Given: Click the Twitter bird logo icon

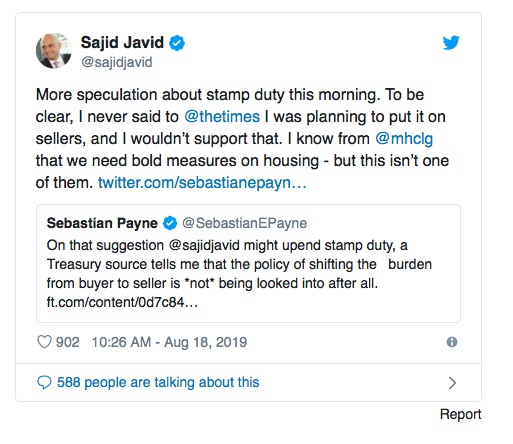Looking at the screenshot, I should (x=451, y=42).
